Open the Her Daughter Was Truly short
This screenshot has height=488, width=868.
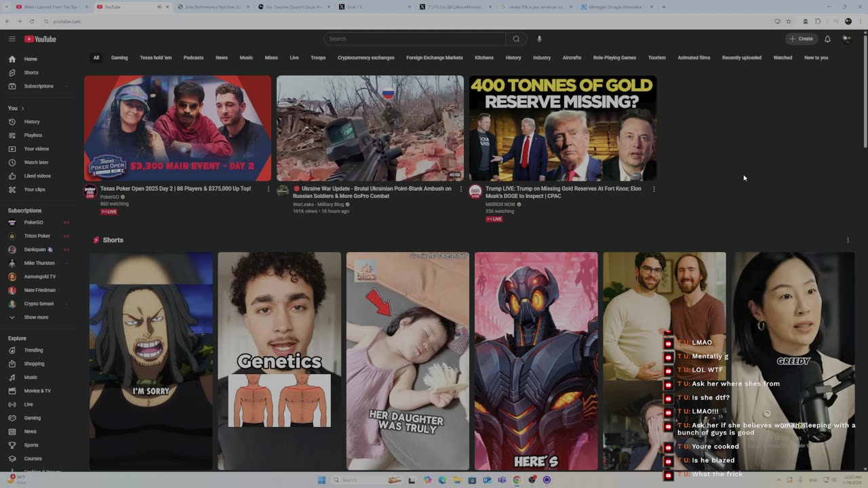pos(408,361)
